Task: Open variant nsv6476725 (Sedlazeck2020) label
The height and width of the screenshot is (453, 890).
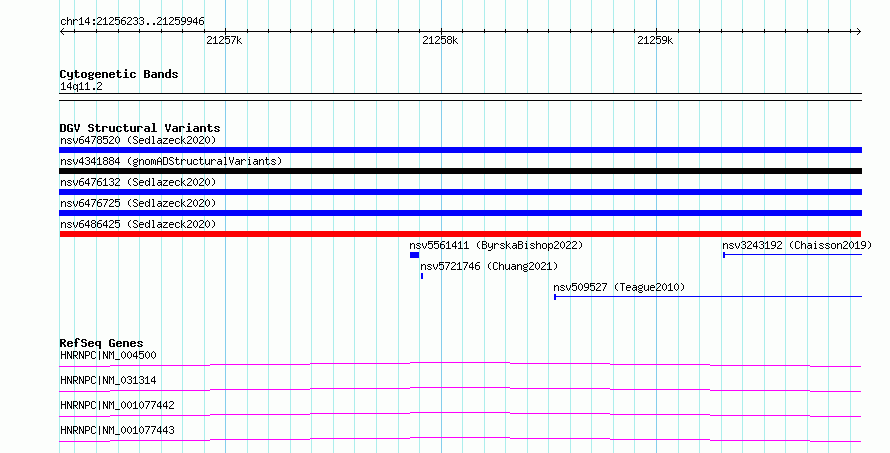Action: [x=138, y=203]
